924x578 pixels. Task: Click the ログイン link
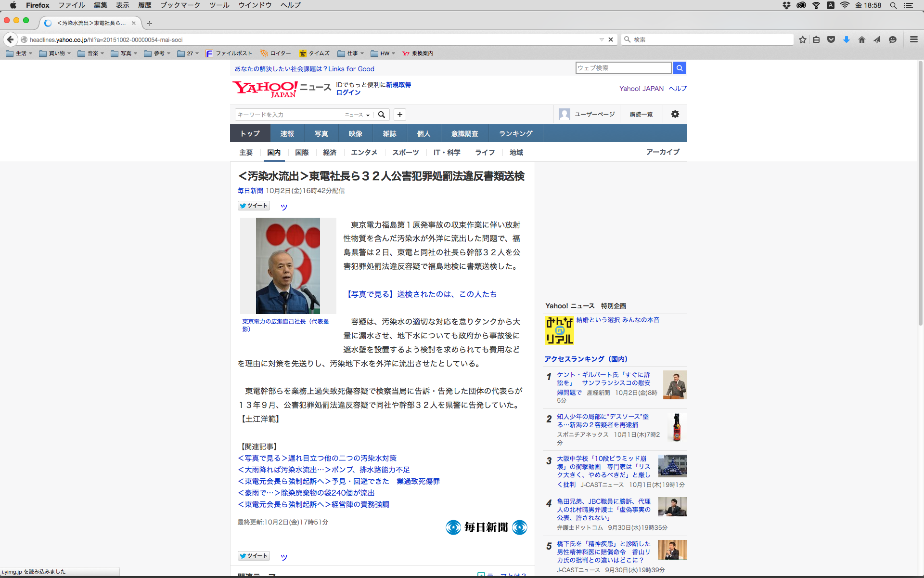348,92
